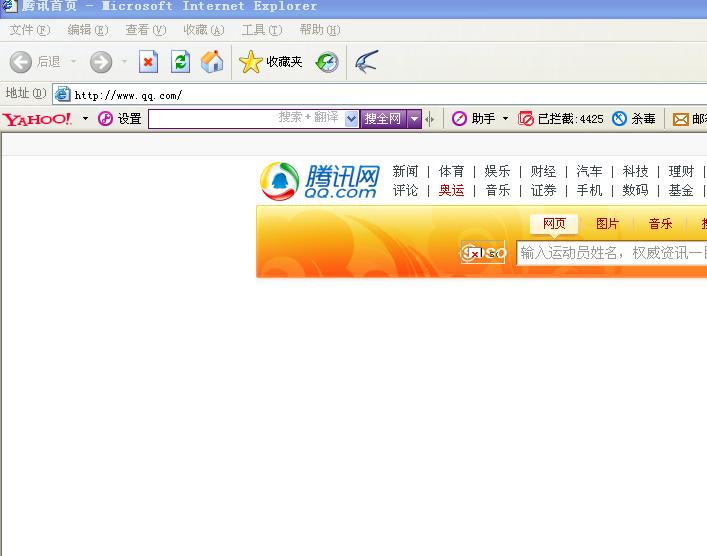This screenshot has height=556, width=707.
Task: Click 已拦截:4425 popup blocker icon
Action: point(526,119)
